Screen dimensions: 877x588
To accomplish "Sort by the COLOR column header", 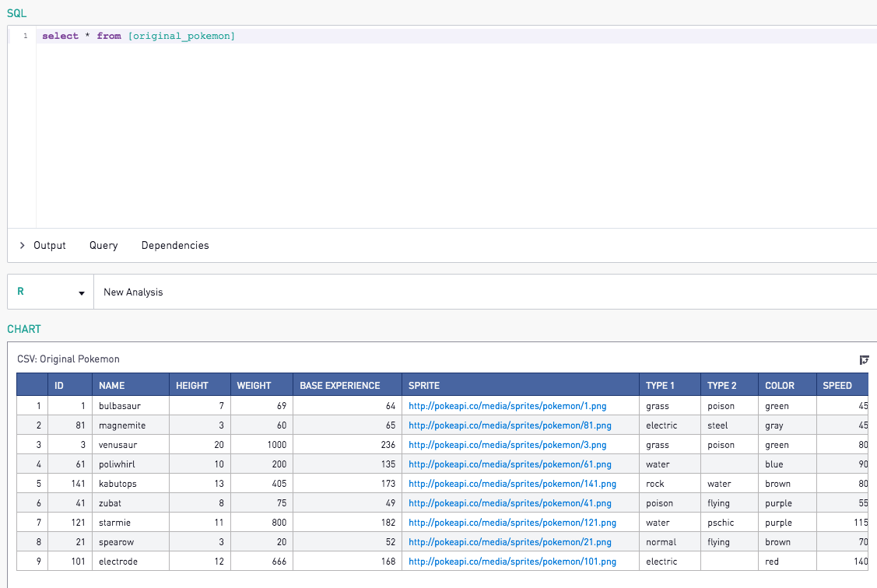I will [787, 385].
